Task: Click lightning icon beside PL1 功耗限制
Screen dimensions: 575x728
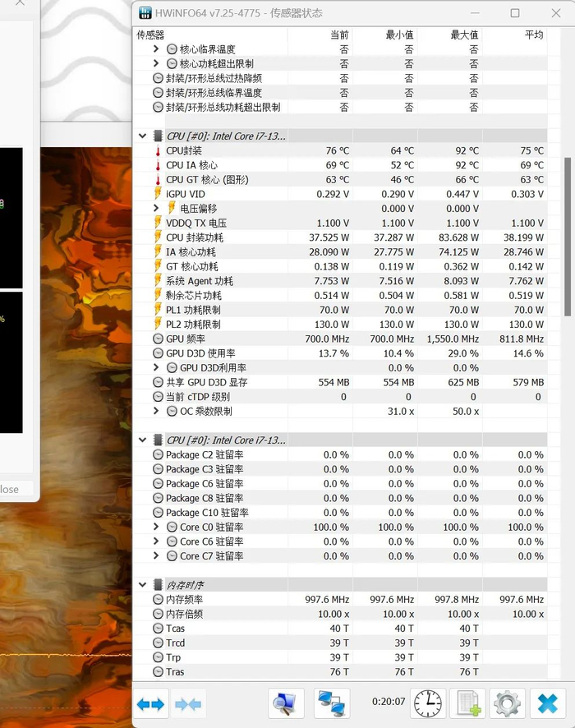Action: coord(158,310)
